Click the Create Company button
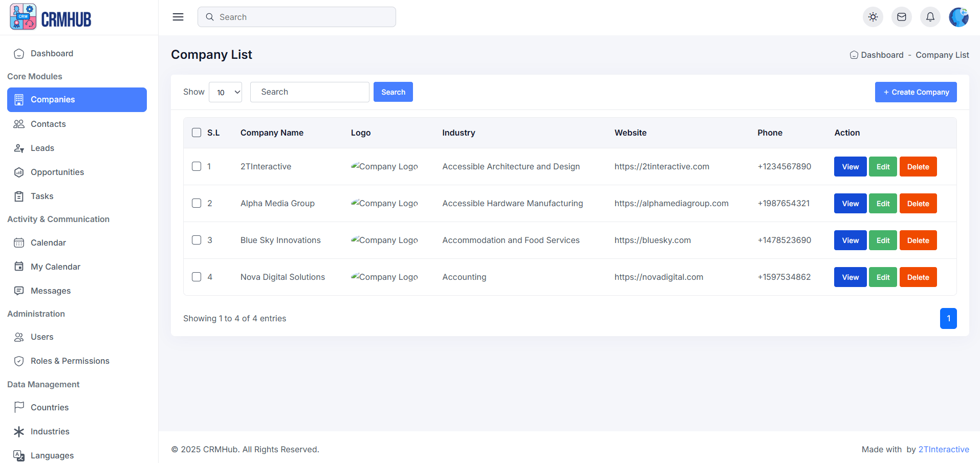The width and height of the screenshot is (980, 463). click(916, 92)
